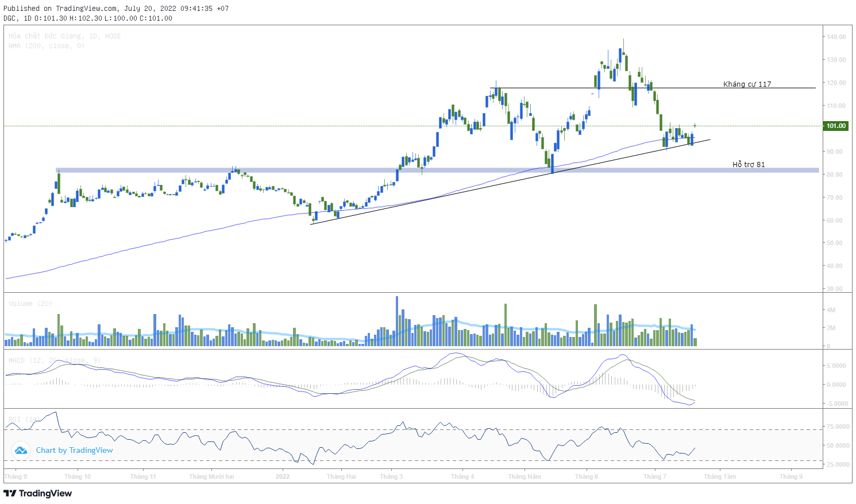Click the 2M volume axis label

(831, 328)
